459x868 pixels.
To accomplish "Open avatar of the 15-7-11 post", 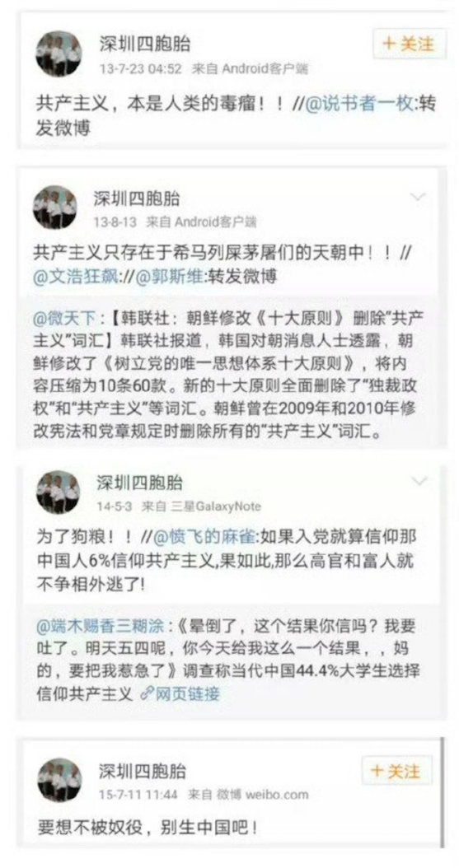I will pyautogui.click(x=60, y=780).
